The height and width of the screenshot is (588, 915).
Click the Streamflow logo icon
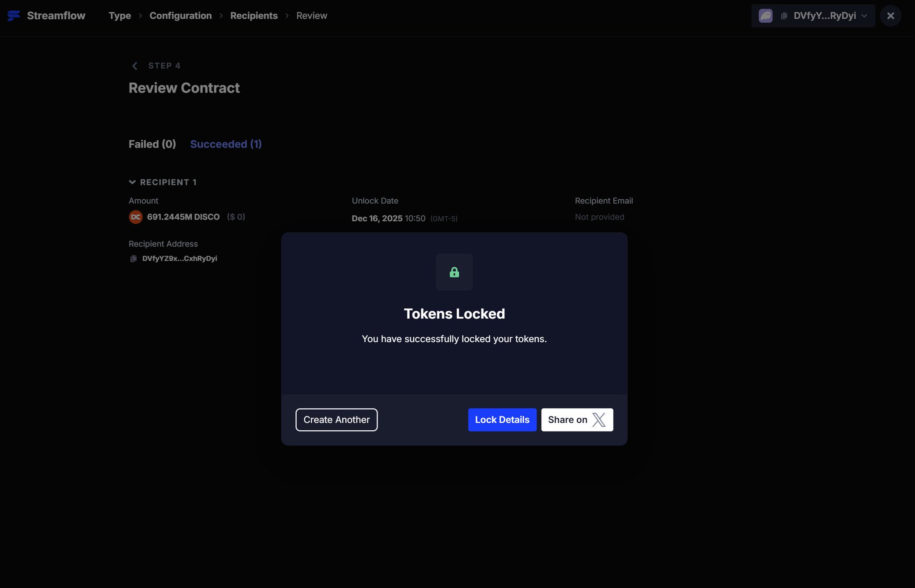click(14, 16)
